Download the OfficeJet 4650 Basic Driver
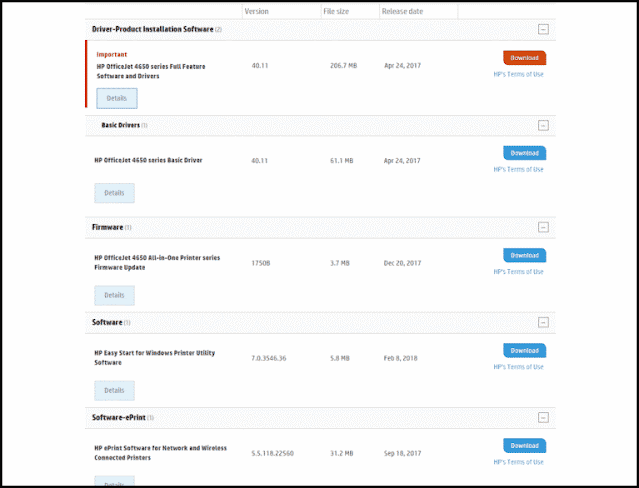 pos(524,153)
